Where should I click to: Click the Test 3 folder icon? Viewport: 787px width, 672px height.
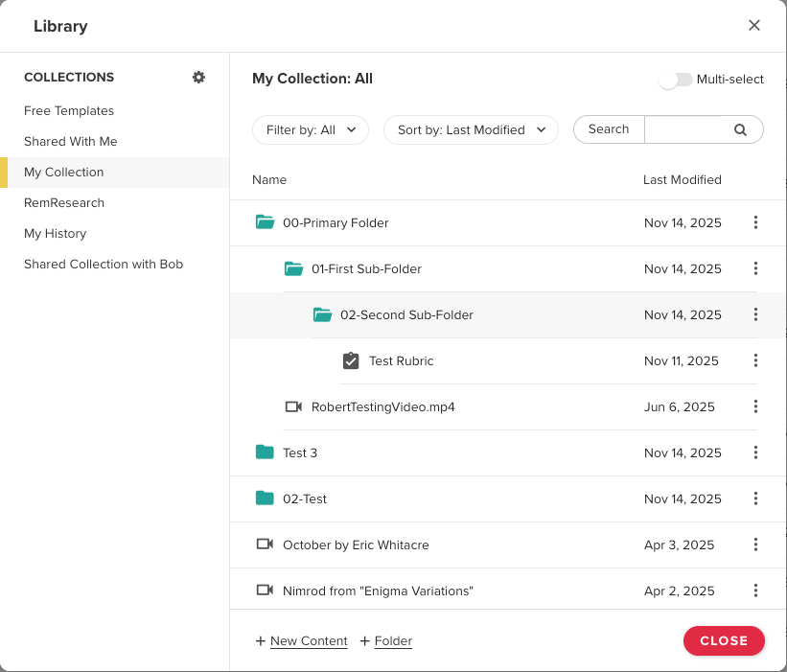[265, 452]
